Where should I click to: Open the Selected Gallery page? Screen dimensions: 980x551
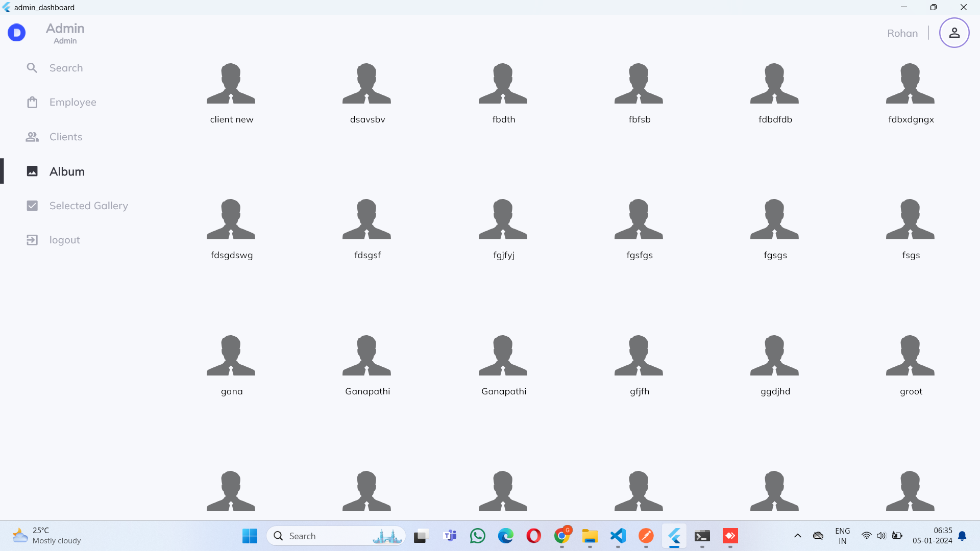tap(88, 206)
